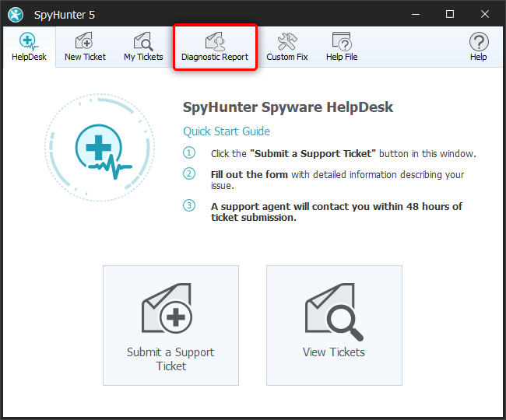Image resolution: width=506 pixels, height=420 pixels.
Task: Click the step 2 circled number
Action: coord(189,174)
